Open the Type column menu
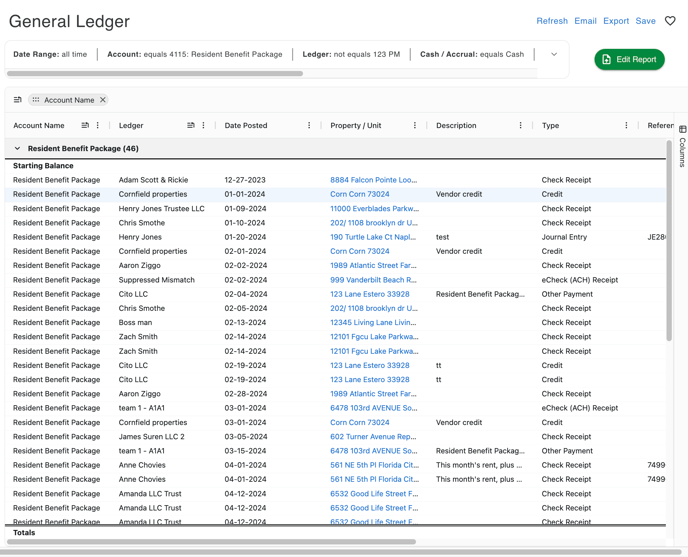 click(x=627, y=126)
